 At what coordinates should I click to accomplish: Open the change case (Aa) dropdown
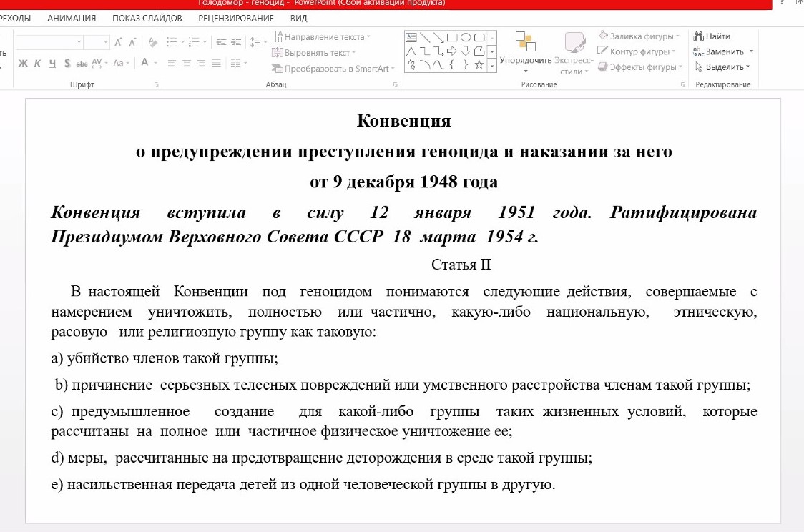point(121,63)
